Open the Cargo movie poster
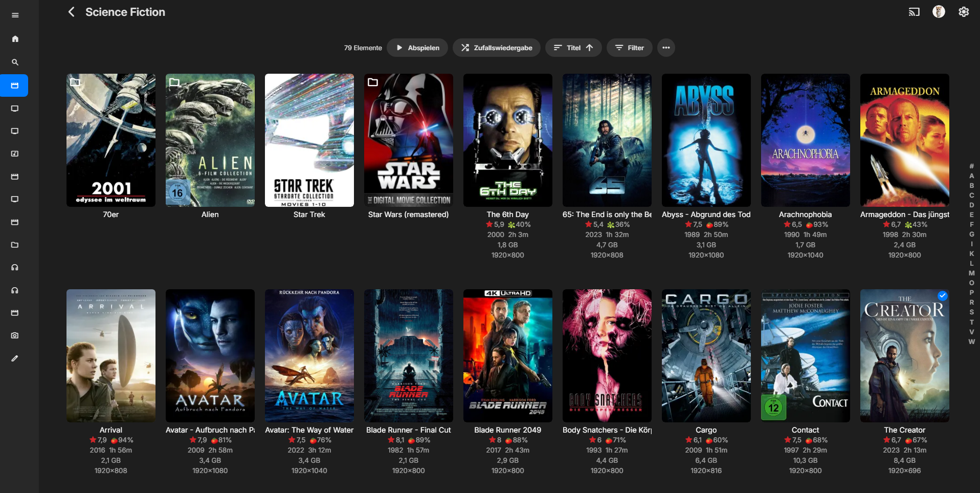 706,356
